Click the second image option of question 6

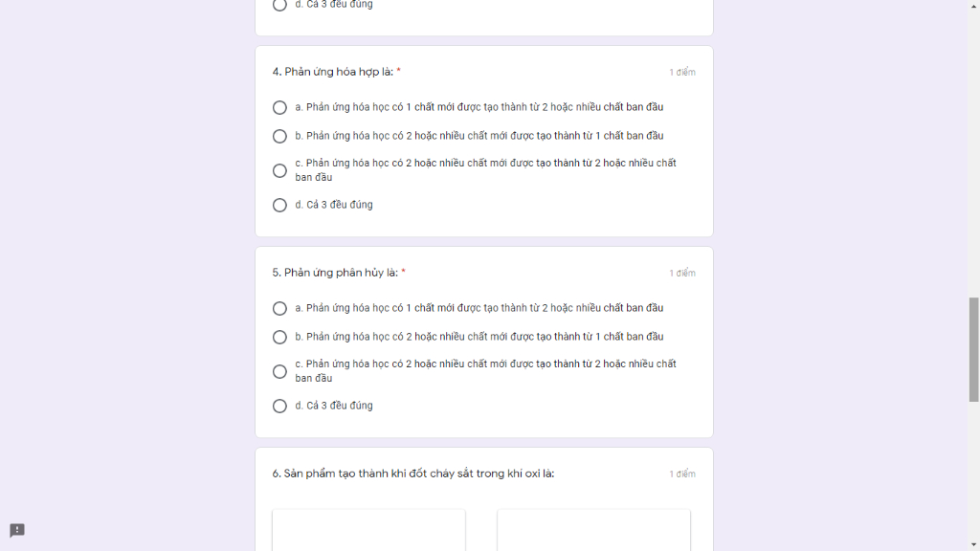point(593,530)
